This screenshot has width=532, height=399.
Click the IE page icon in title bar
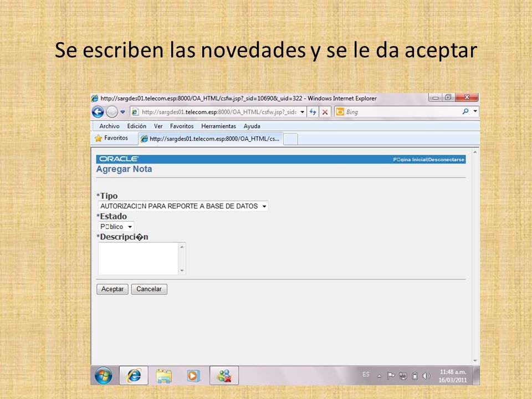[95, 99]
